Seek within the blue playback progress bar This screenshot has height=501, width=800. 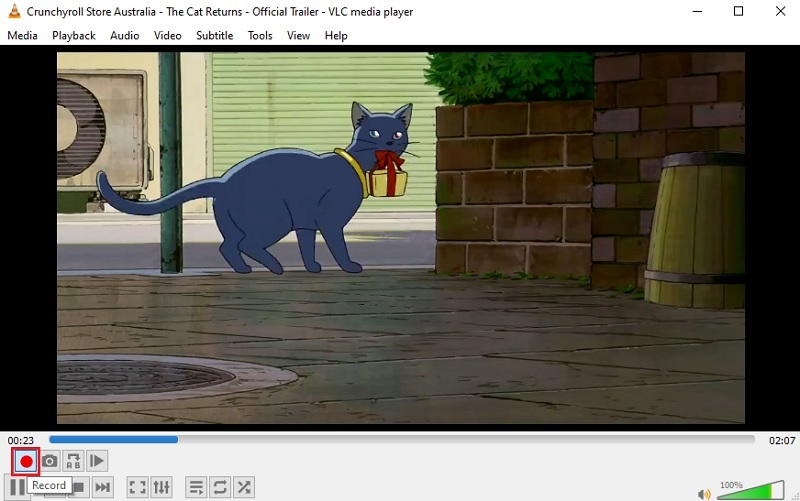point(402,439)
